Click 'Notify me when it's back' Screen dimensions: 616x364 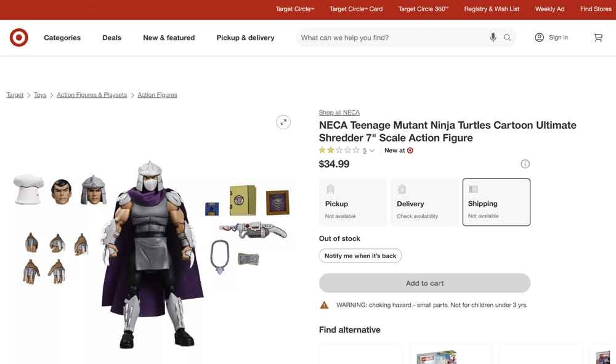(x=360, y=255)
